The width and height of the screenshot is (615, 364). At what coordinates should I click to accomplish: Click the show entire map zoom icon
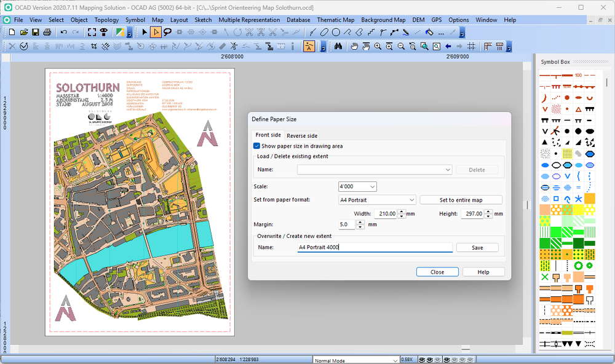click(436, 46)
